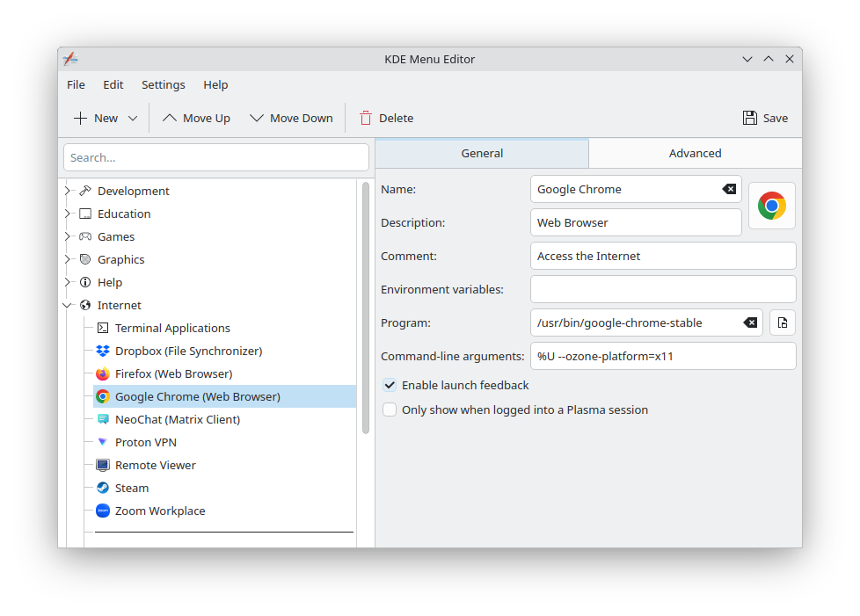
Task: Click the Dropbox icon in the list
Action: [103, 351]
